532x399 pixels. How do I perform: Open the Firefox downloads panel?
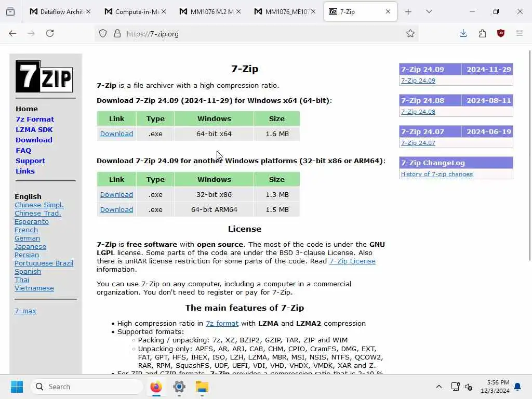tap(463, 33)
